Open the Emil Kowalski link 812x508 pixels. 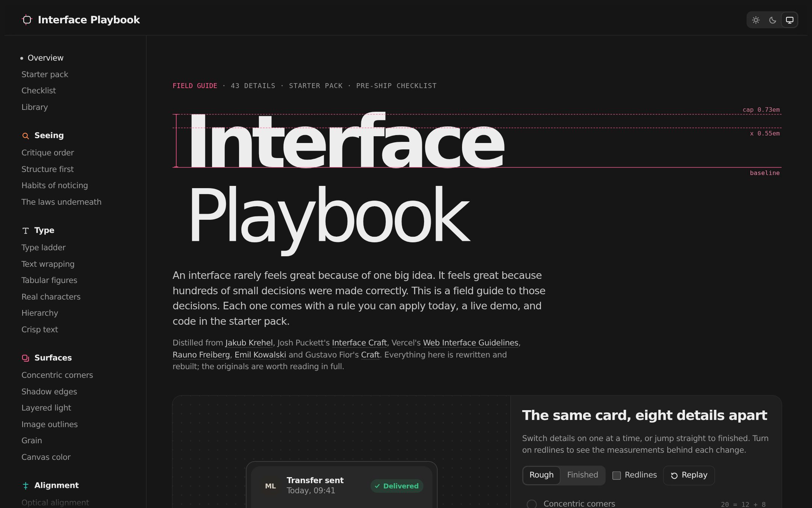(x=260, y=355)
